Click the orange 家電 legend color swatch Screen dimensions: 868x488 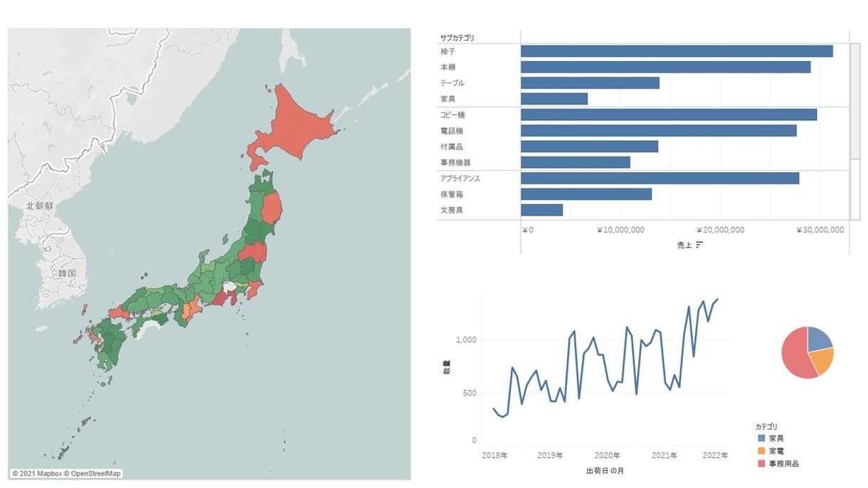click(x=762, y=451)
